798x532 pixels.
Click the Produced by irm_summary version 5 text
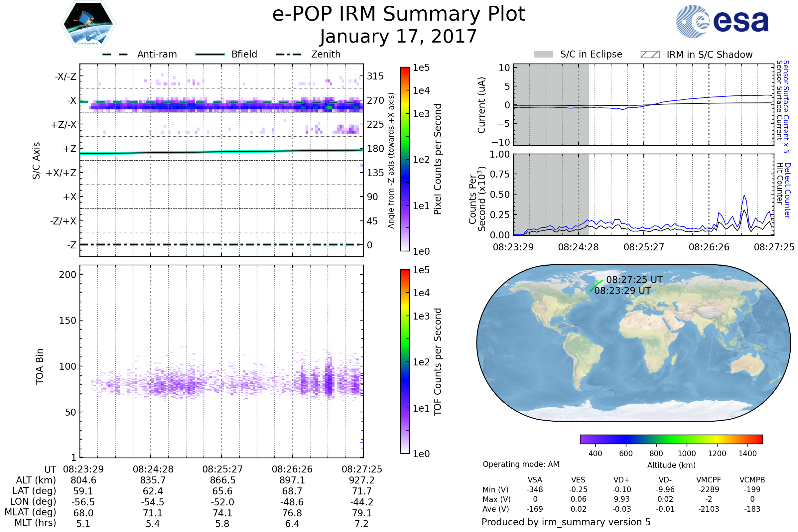566,522
